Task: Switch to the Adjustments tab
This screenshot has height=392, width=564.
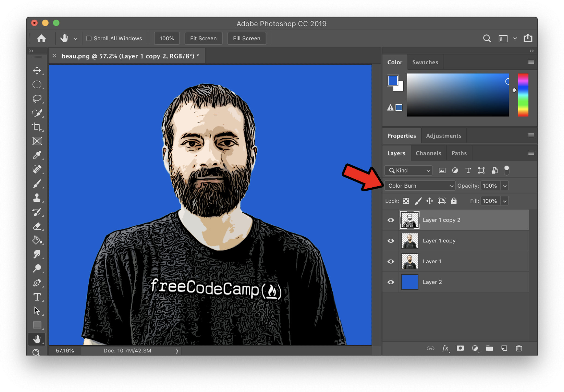Action: click(443, 136)
